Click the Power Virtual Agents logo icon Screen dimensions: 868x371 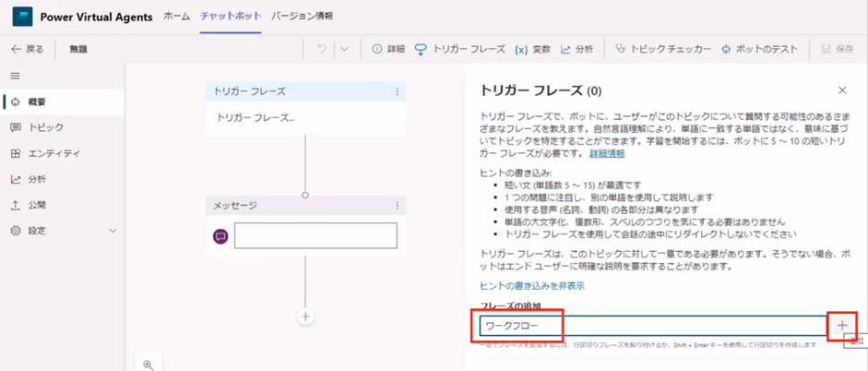pyautogui.click(x=23, y=17)
